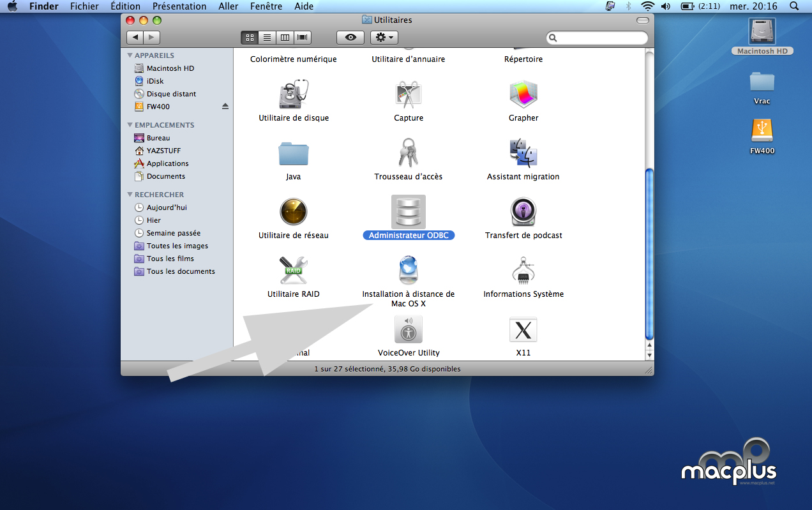Launch the Assistant migration icon
Image resolution: width=812 pixels, height=510 pixels.
[523, 153]
